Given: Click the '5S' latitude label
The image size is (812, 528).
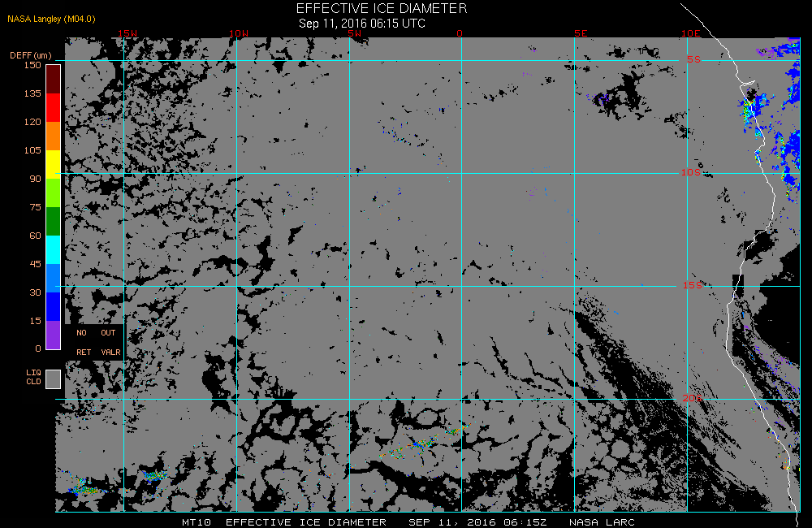Looking at the screenshot, I should click(x=693, y=59).
